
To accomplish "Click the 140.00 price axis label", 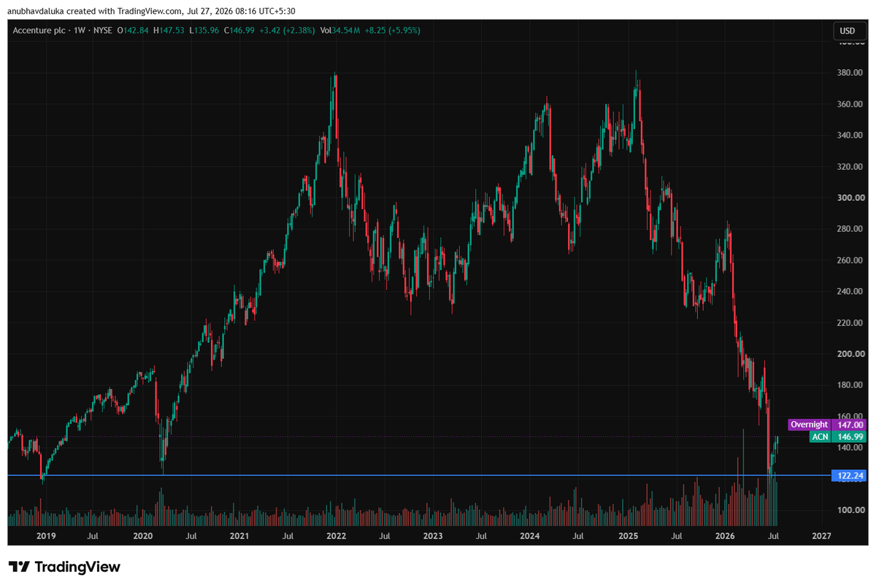I will point(850,448).
